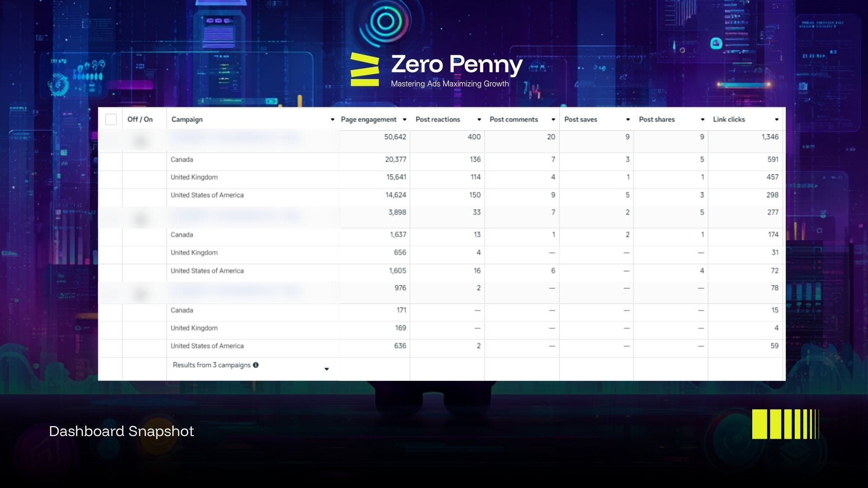Open the Link clicks column dropdown arrow
The height and width of the screenshot is (488, 868).
777,120
